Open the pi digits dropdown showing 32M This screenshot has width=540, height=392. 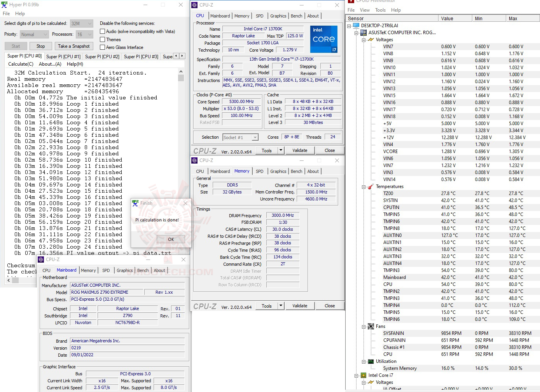pyautogui.click(x=82, y=23)
